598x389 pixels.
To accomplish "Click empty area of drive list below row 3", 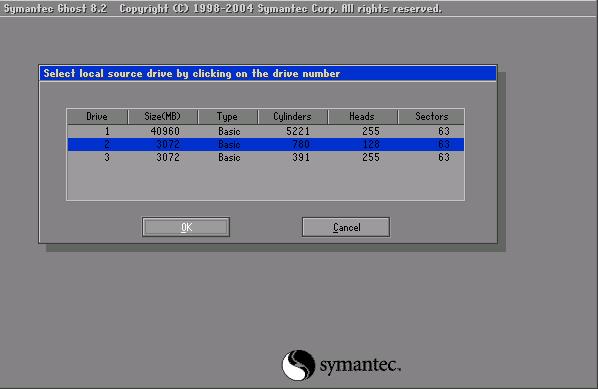I will pos(265,182).
